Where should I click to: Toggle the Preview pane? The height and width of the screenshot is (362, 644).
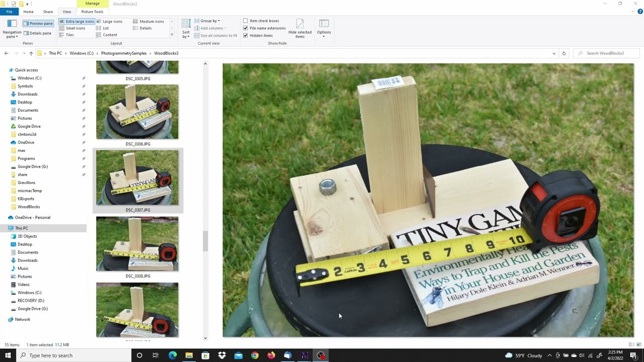(38, 23)
